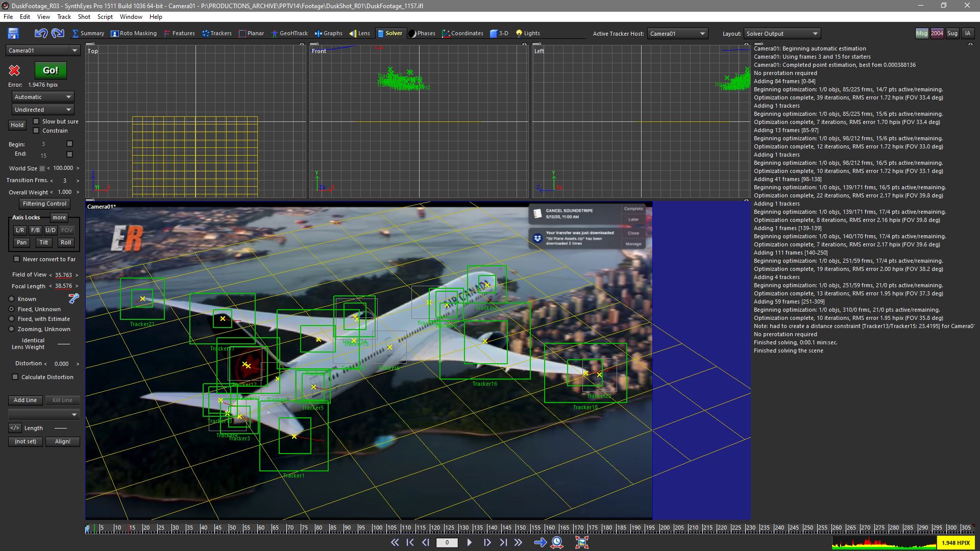This screenshot has width=980, height=551.
Task: Toggle the Calculate Distortion checkbox
Action: [x=15, y=377]
